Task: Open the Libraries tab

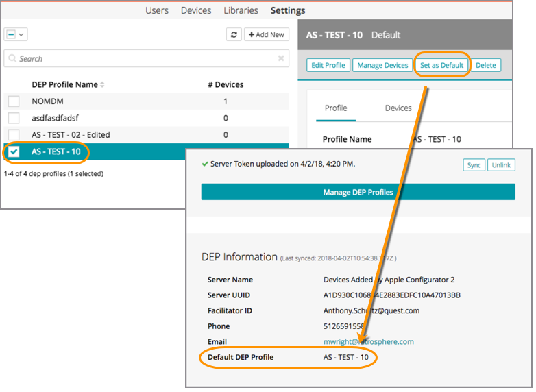Action: [x=241, y=10]
